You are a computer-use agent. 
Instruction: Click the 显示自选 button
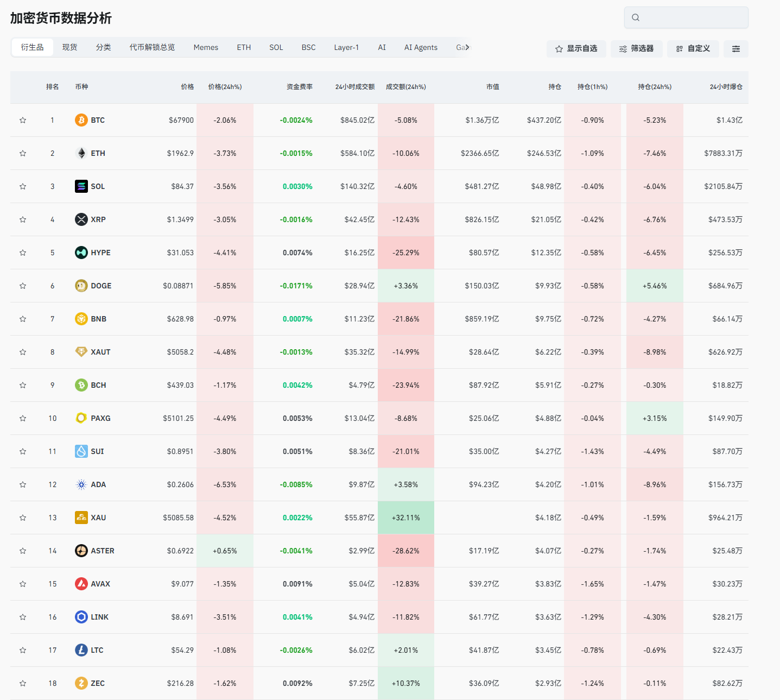[576, 49]
